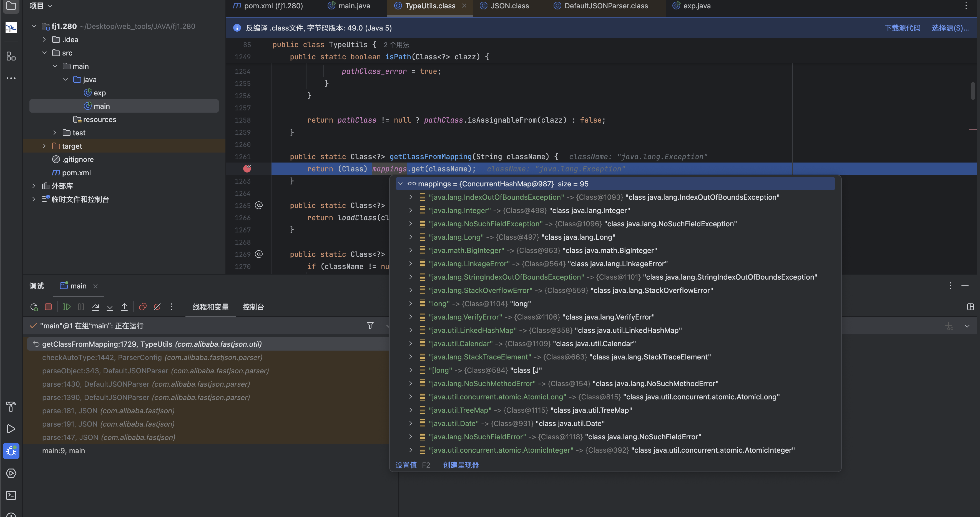Open the main thread selector dropdown
This screenshot has width=980, height=517.
click(388, 326)
